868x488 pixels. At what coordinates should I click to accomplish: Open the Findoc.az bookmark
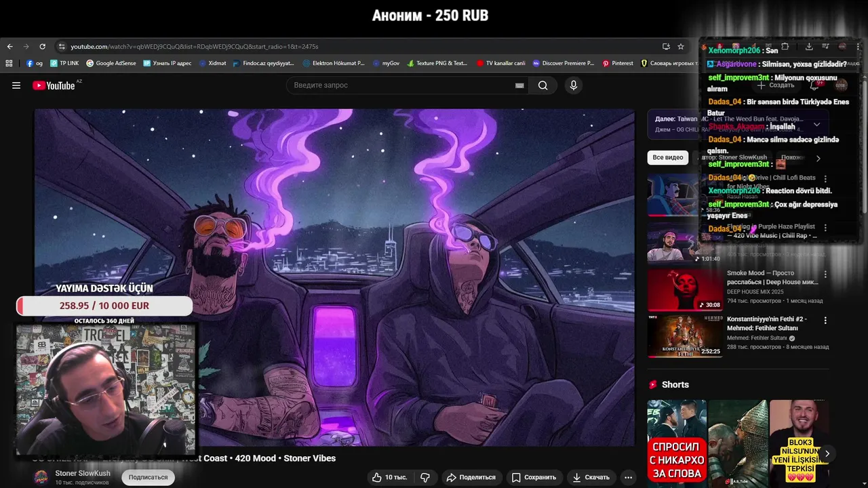click(264, 63)
